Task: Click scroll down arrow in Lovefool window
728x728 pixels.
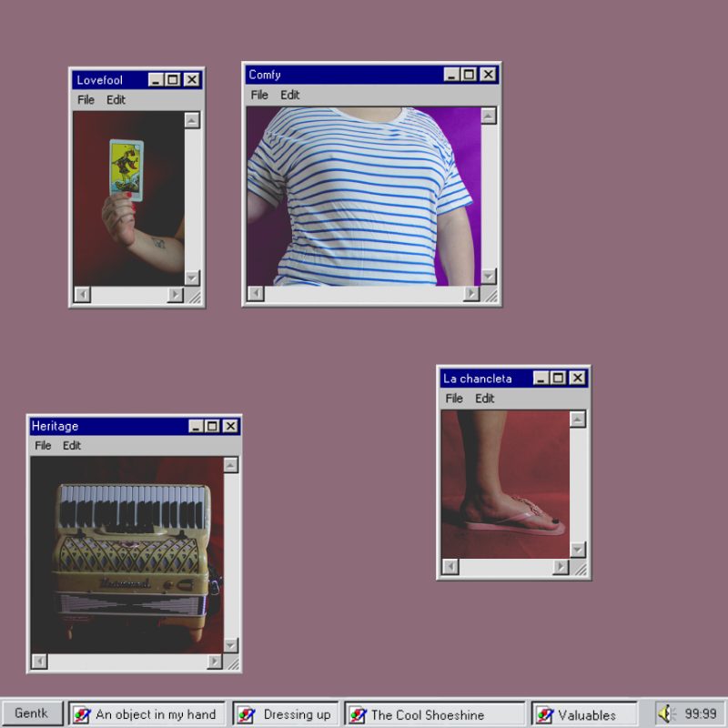Action: coord(192,278)
